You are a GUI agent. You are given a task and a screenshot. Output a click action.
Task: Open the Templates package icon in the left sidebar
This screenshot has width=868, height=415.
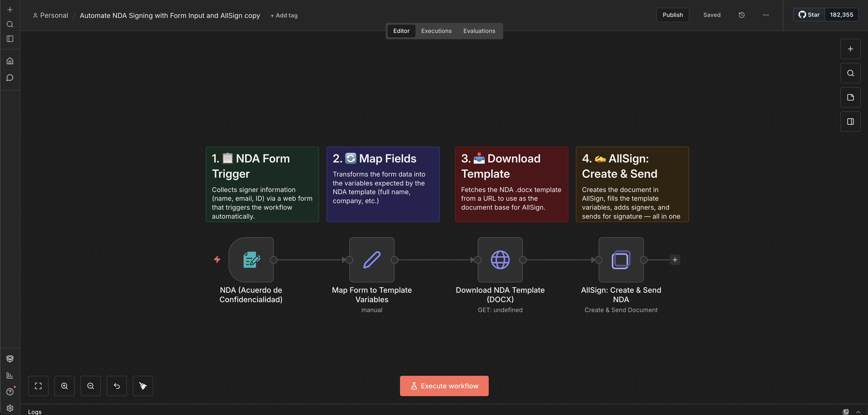point(10,358)
